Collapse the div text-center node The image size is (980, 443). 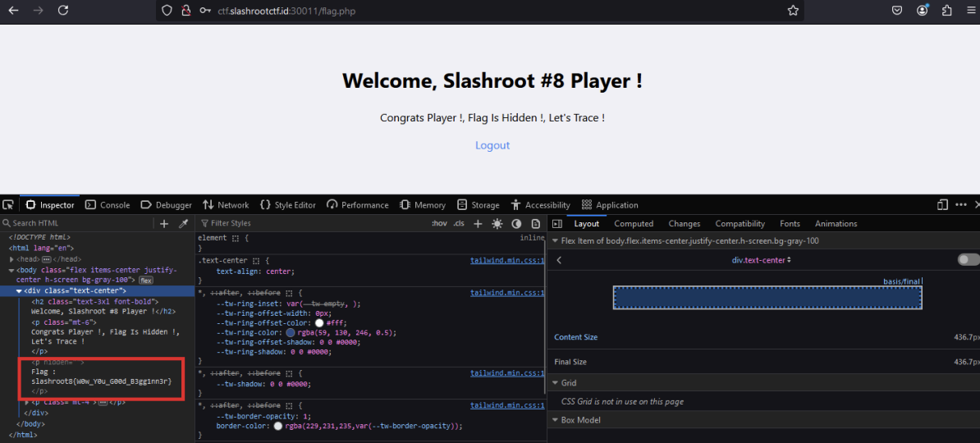point(20,291)
